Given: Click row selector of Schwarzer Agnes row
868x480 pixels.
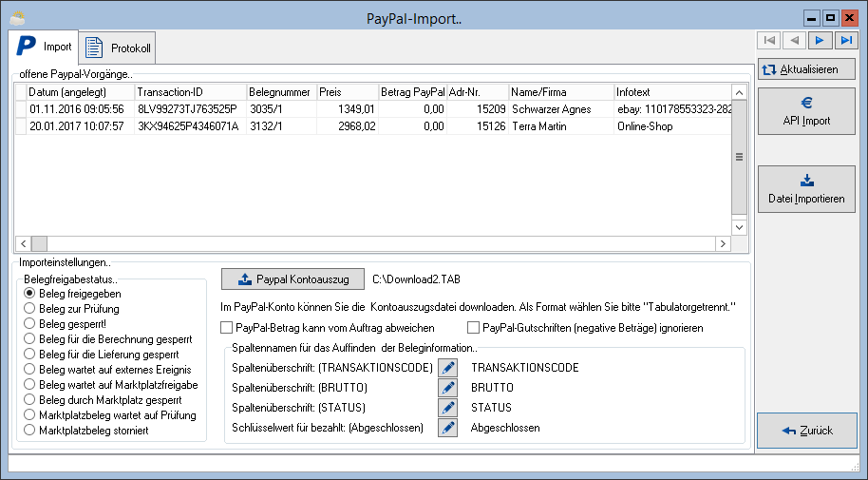Looking at the screenshot, I should coord(21,109).
